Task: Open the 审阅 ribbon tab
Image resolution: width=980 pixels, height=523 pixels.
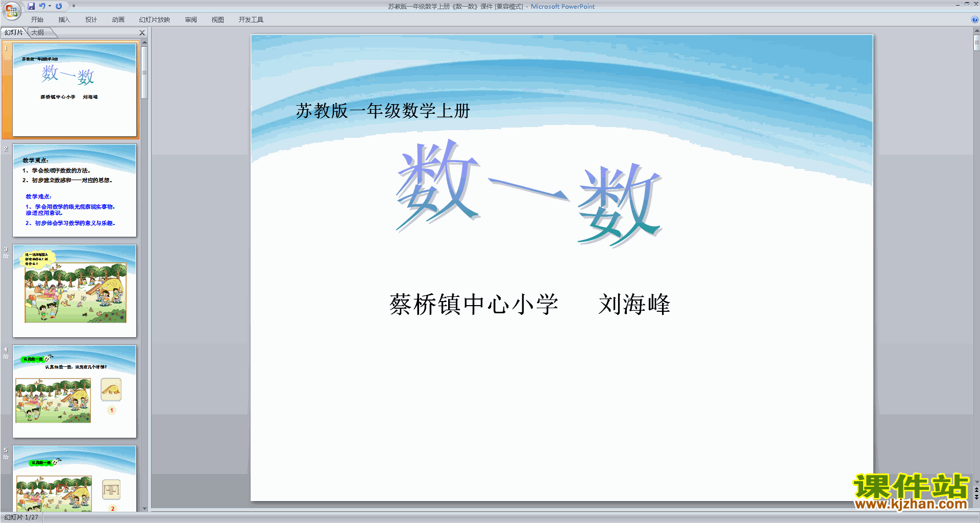Action: click(x=191, y=19)
